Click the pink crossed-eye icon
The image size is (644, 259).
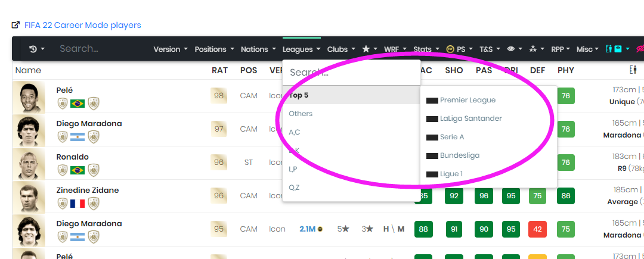(x=639, y=49)
